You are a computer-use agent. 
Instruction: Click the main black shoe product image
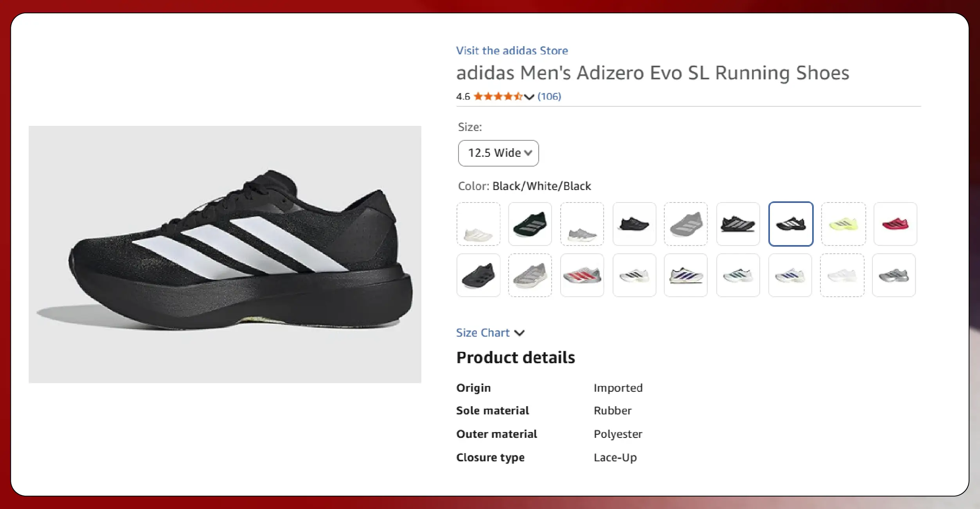(225, 254)
